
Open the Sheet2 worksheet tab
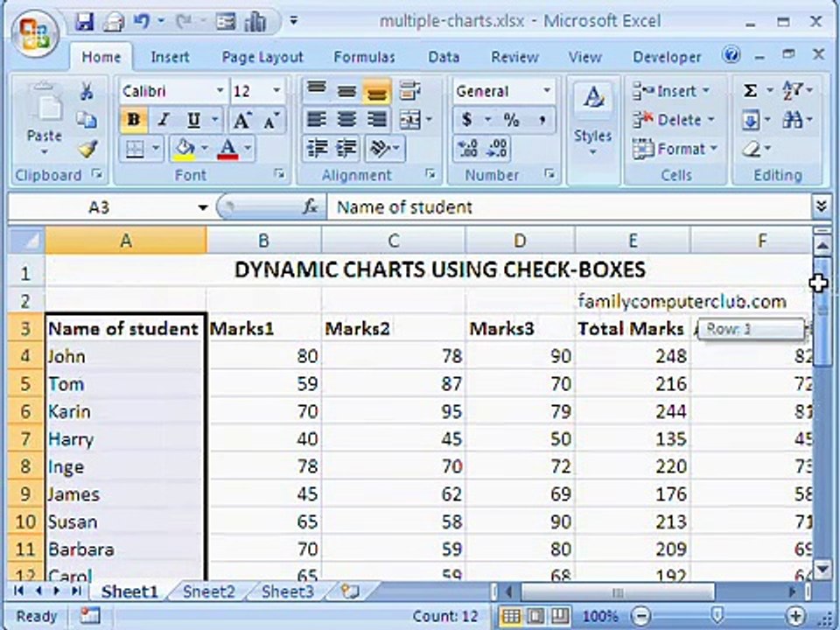[x=208, y=591]
